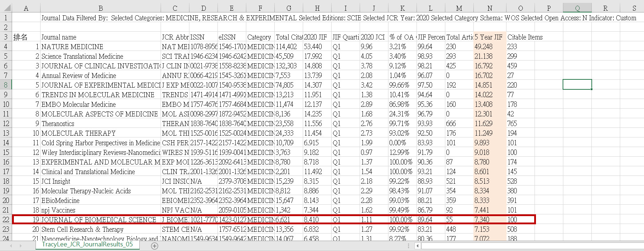Select the 'Theranostics' cell
Viewport: 644px width, 251px height.
[x=101, y=124]
